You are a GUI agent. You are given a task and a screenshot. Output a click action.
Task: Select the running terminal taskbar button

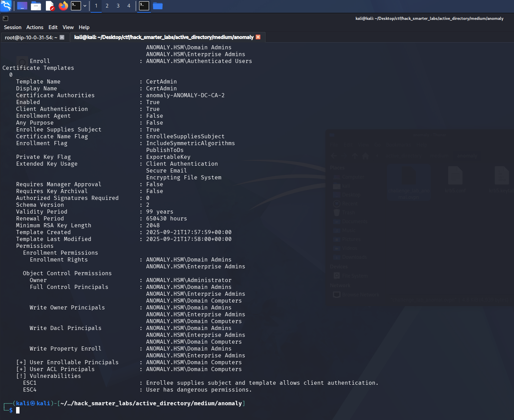point(144,6)
